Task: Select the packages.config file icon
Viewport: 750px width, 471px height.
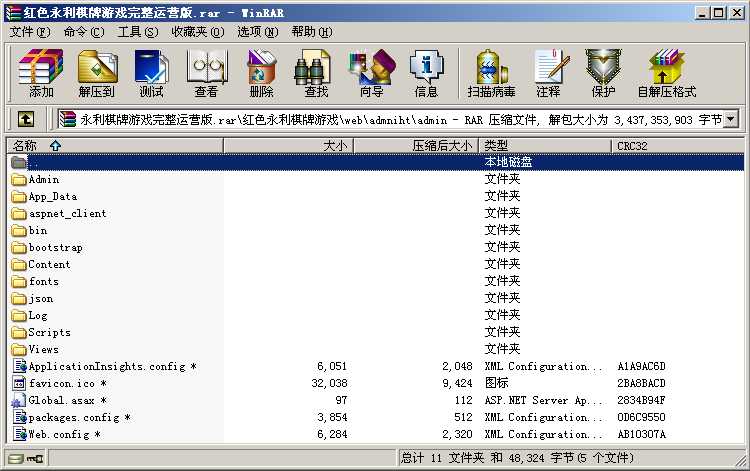Action: (x=20, y=417)
